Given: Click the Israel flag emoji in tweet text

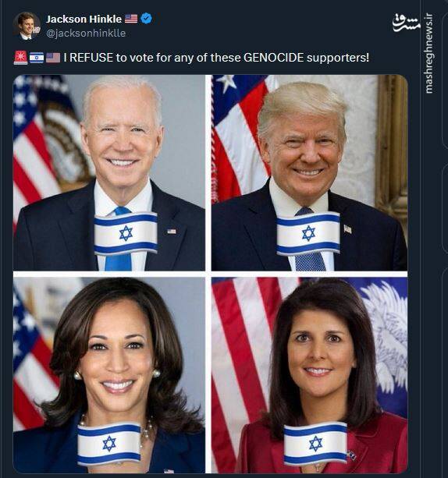Looking at the screenshot, I should click(37, 57).
